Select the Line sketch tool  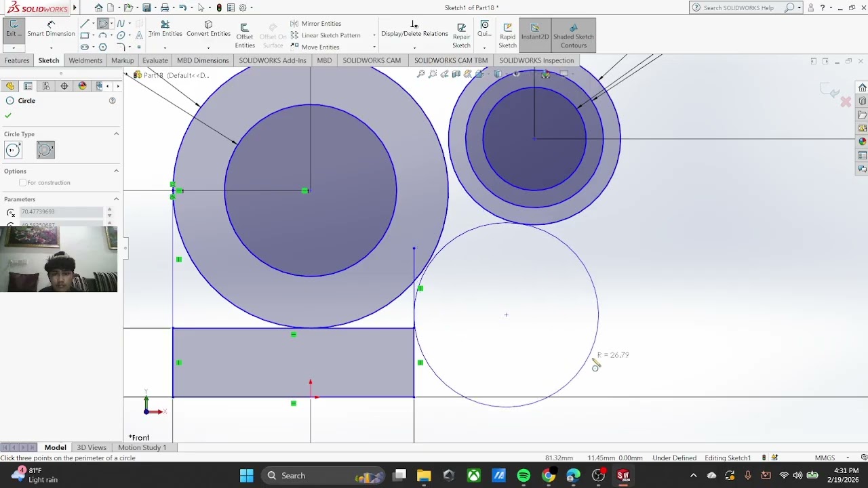tap(85, 24)
